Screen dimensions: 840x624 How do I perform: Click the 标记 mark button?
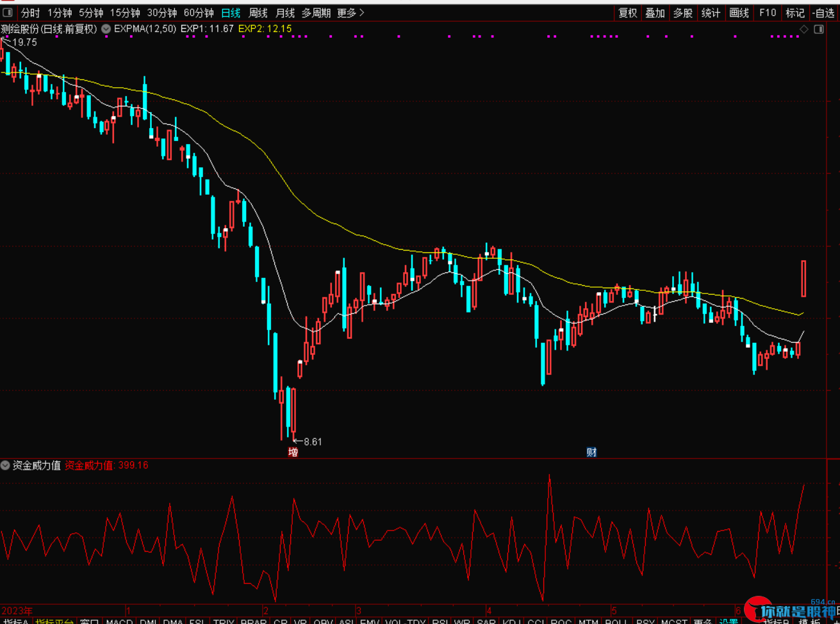click(x=795, y=13)
